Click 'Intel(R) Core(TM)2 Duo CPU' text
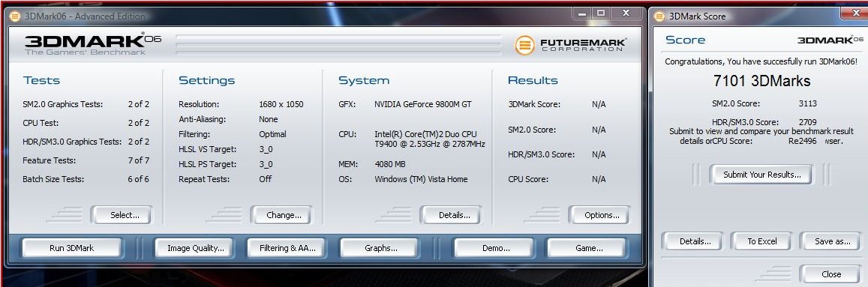This screenshot has width=868, height=287. 425,134
